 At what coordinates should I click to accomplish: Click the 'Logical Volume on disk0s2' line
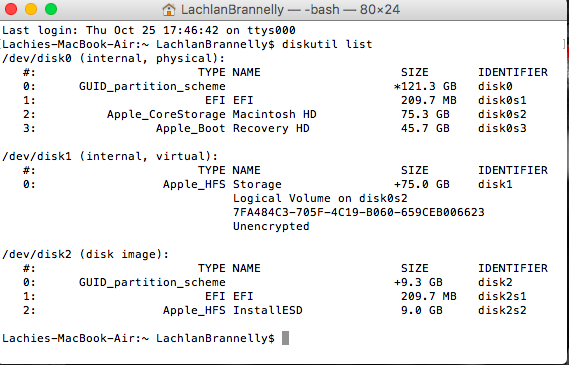320,198
